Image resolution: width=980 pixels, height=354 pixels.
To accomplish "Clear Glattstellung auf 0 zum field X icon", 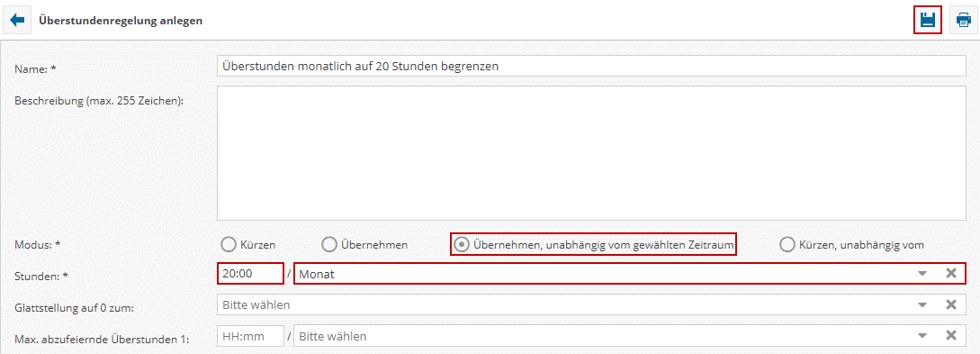I will pyautogui.click(x=950, y=304).
